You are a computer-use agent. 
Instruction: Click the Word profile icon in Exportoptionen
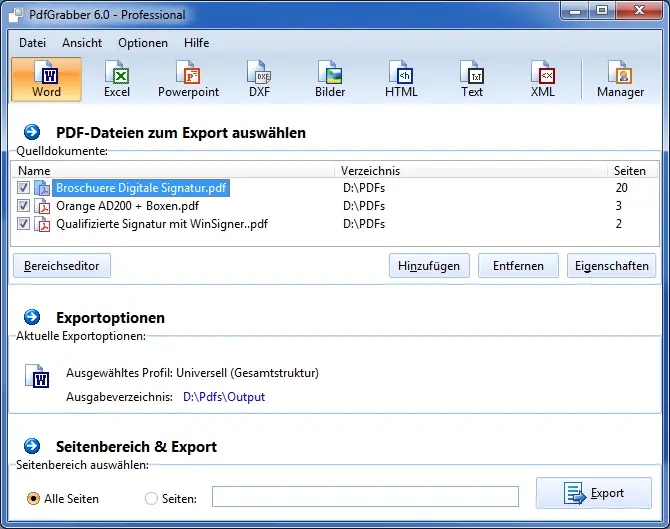coord(37,376)
